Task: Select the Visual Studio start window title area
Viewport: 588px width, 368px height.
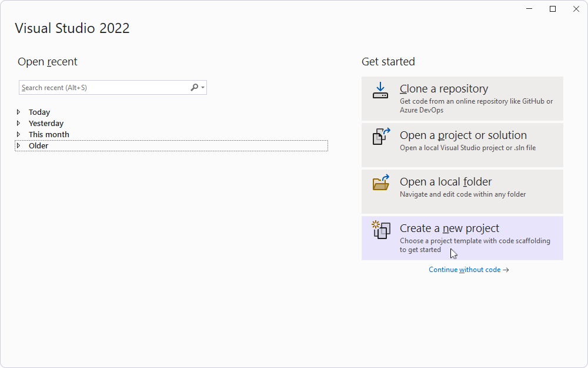Action: coord(72,28)
